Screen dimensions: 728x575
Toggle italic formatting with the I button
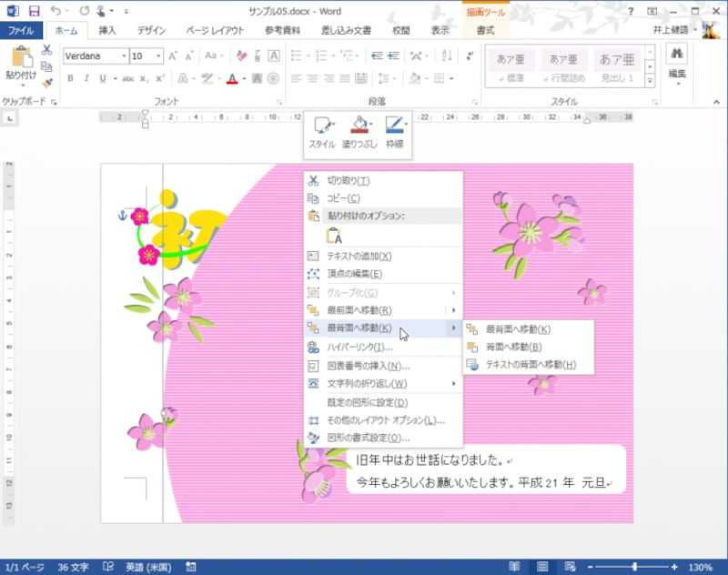pyautogui.click(x=86, y=77)
